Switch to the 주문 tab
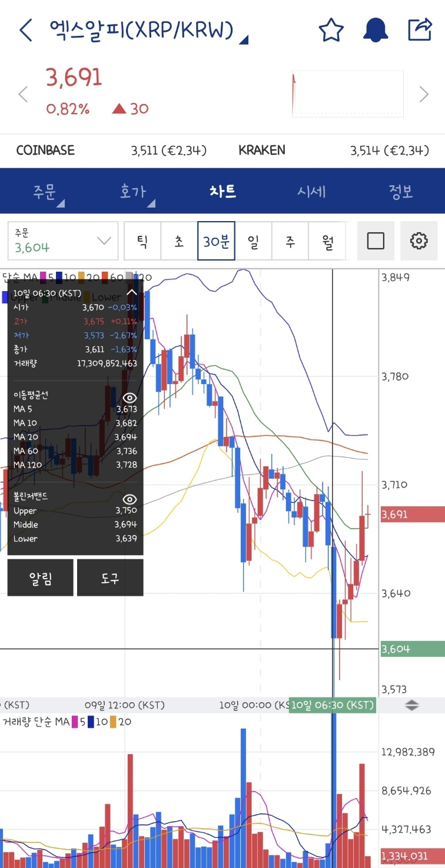 click(44, 192)
